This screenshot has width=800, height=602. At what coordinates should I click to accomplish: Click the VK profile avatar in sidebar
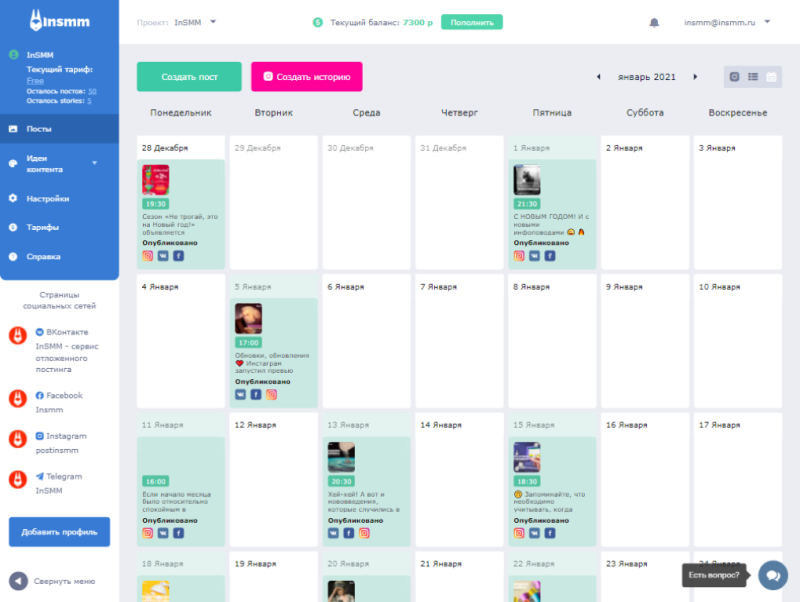click(18, 335)
